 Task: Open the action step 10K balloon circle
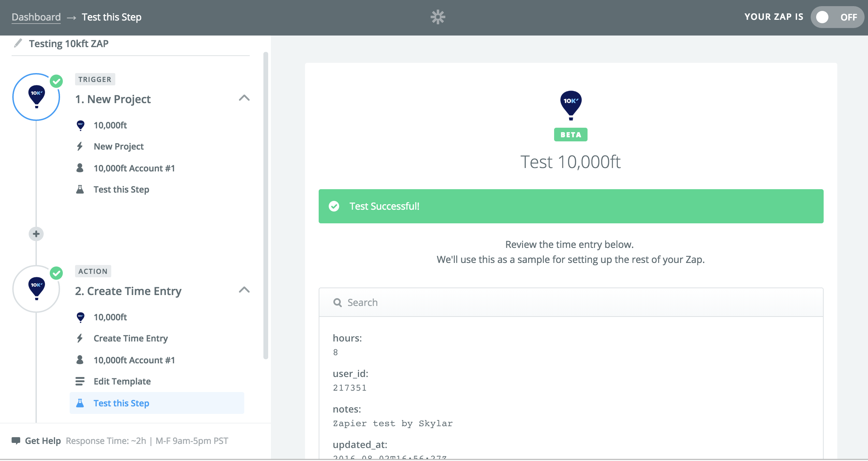(36, 289)
